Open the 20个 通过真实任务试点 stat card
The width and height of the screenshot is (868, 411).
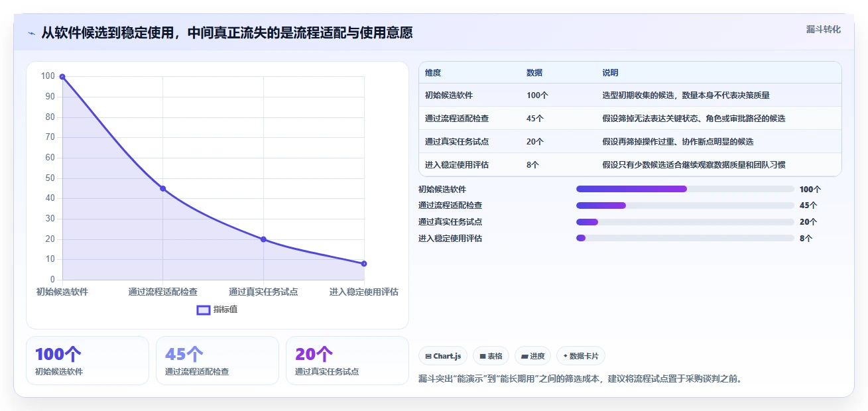click(347, 361)
